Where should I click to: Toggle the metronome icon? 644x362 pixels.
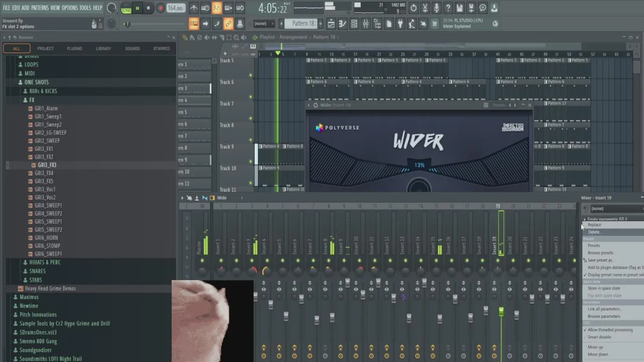click(194, 8)
